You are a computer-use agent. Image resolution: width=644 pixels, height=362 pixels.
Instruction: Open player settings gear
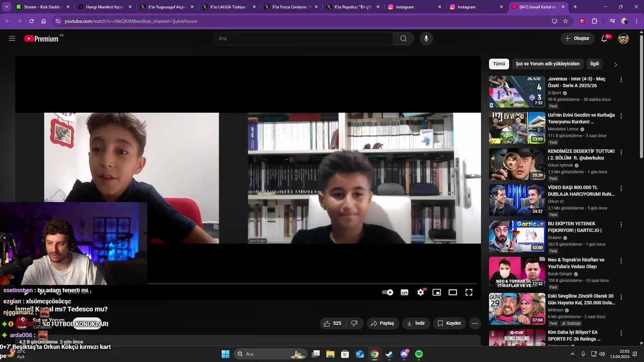421,292
